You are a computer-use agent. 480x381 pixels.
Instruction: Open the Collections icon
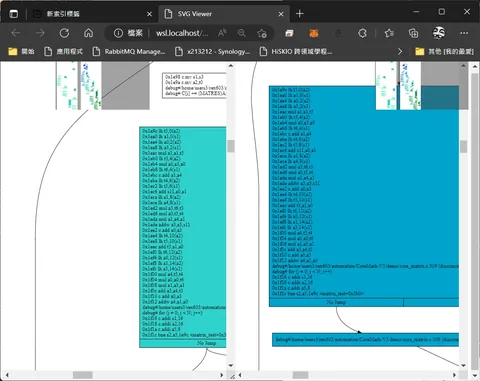tap(413, 33)
